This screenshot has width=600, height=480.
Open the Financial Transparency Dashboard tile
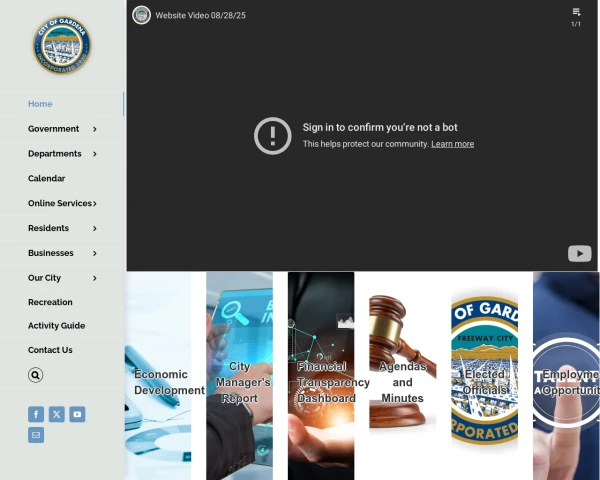tap(321, 376)
